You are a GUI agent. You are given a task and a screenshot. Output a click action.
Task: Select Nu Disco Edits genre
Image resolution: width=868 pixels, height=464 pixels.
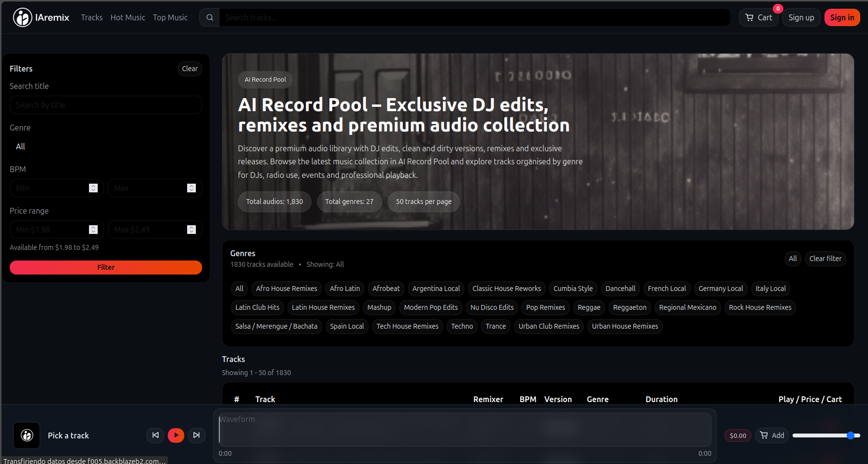tap(492, 307)
